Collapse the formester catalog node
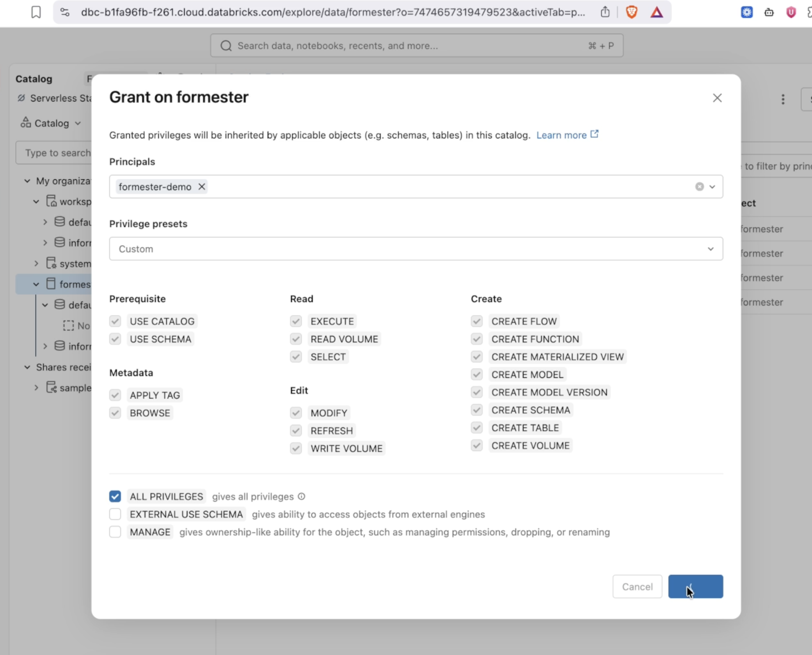Screen dimensions: 812x655 (36, 284)
